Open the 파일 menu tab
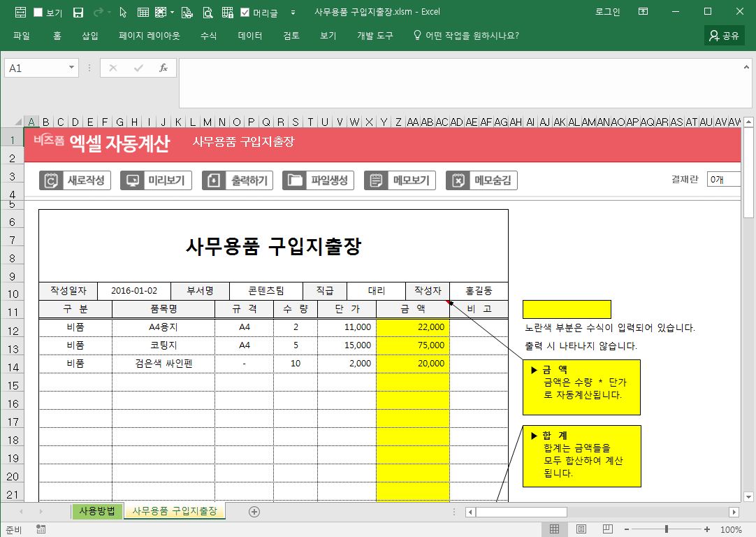Screen dimensions: 756x537 tap(21, 35)
